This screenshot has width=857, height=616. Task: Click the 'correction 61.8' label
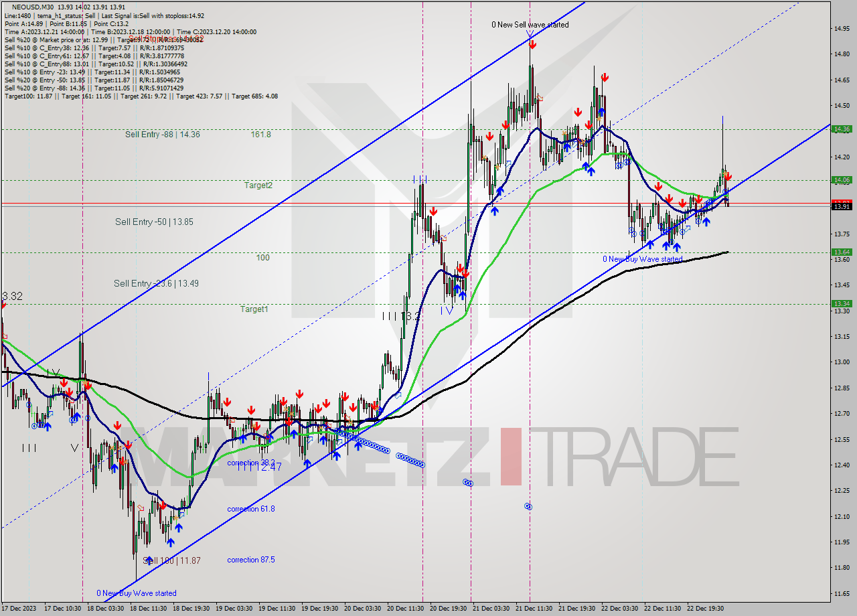click(250, 510)
